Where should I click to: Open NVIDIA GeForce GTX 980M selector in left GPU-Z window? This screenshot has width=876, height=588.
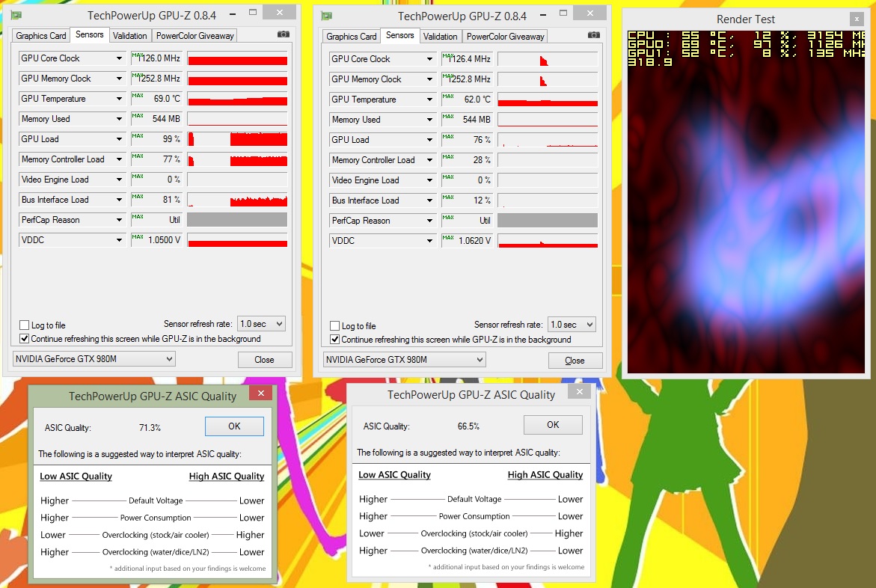[94, 359]
